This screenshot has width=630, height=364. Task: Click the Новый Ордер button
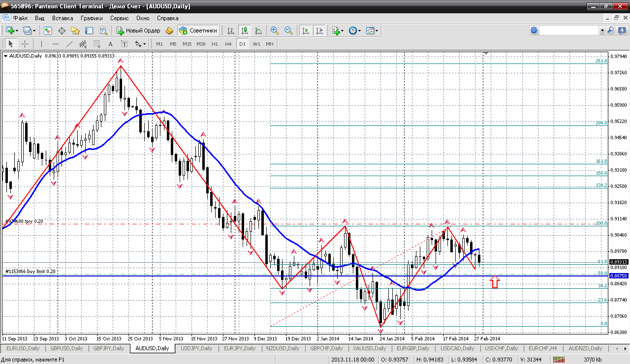click(x=138, y=30)
